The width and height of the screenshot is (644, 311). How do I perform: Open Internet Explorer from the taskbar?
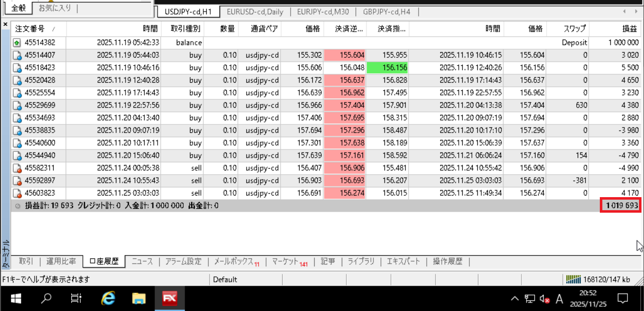108,299
